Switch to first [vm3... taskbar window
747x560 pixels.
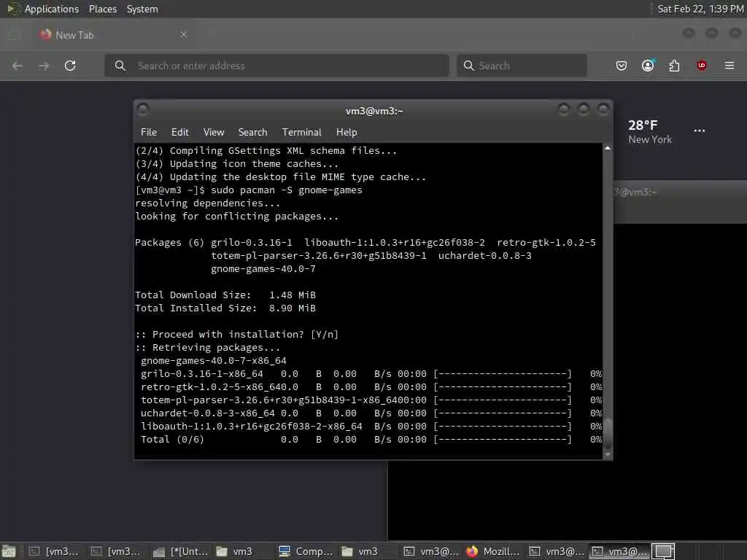pos(53,551)
